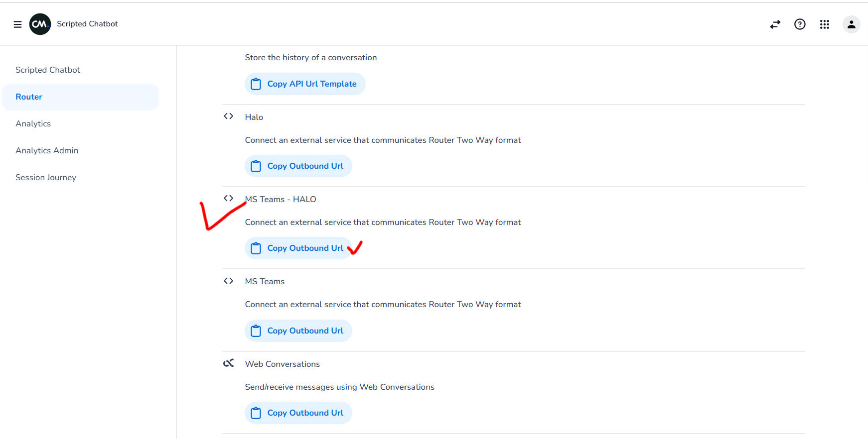Copy Outbound Url for Web Conversations

pos(298,413)
